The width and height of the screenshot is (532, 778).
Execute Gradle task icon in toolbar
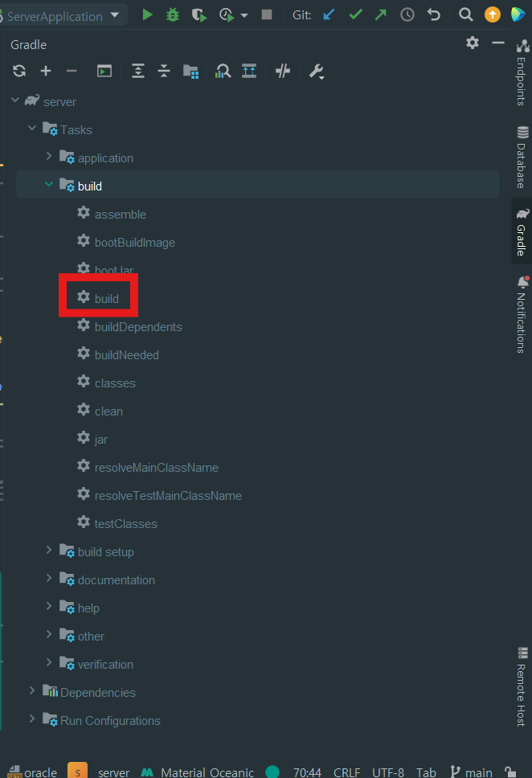104,71
